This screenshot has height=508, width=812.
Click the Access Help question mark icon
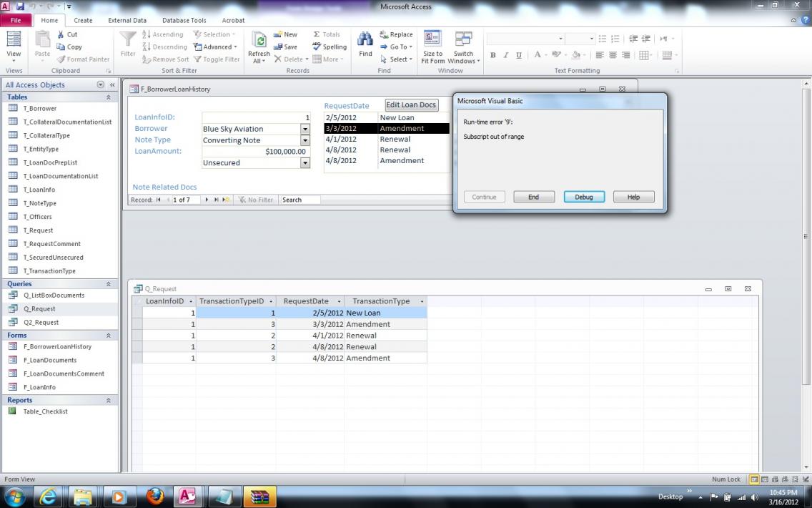click(x=806, y=20)
